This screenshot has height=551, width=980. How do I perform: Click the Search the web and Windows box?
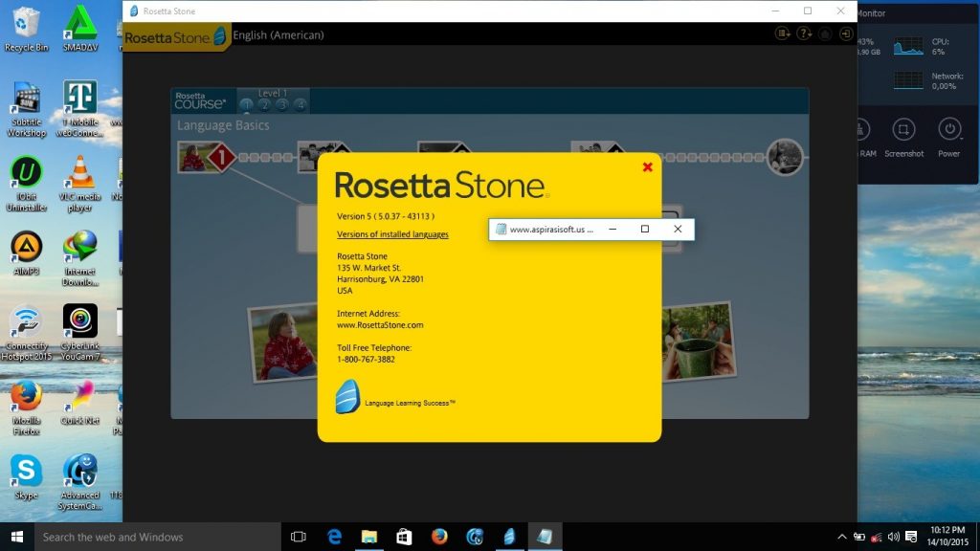click(x=158, y=537)
